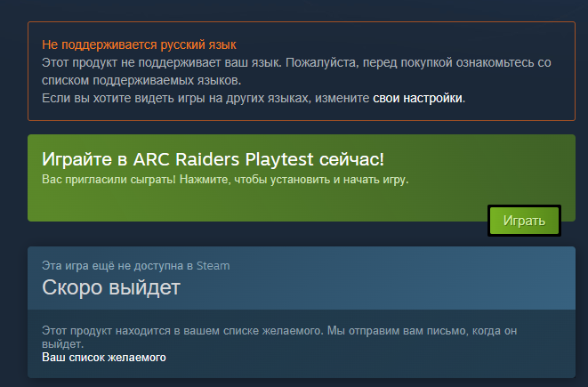This screenshot has height=387, width=588.
Task: Click the word сейчас! in banner title
Action: click(351, 159)
